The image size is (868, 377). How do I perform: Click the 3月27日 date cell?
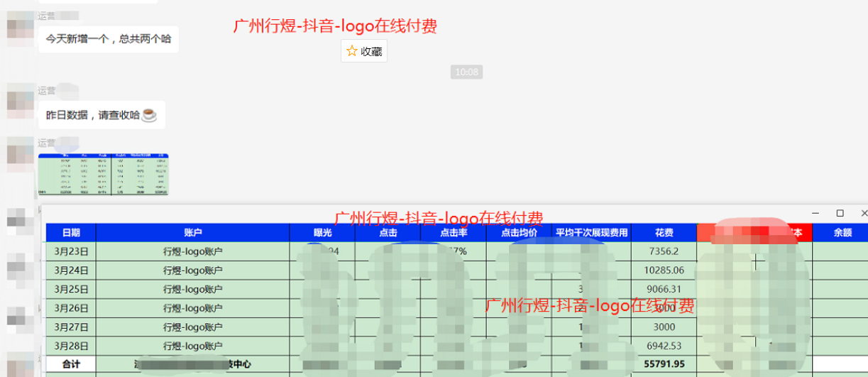coord(71,327)
